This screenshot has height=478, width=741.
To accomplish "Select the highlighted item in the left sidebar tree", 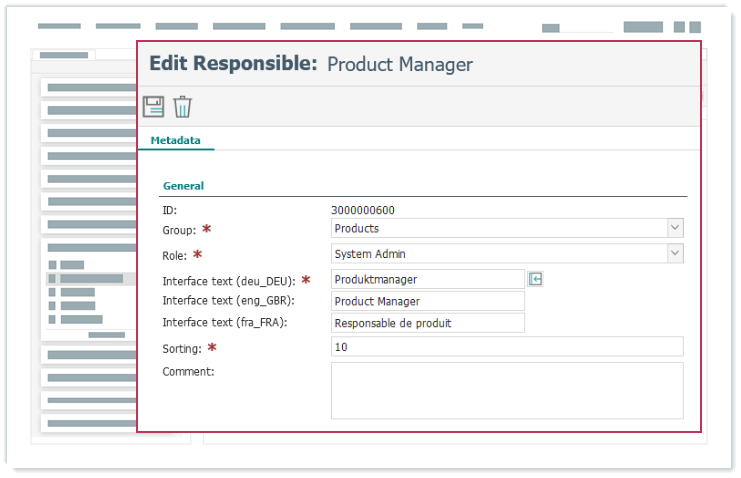I will pyautogui.click(x=91, y=278).
